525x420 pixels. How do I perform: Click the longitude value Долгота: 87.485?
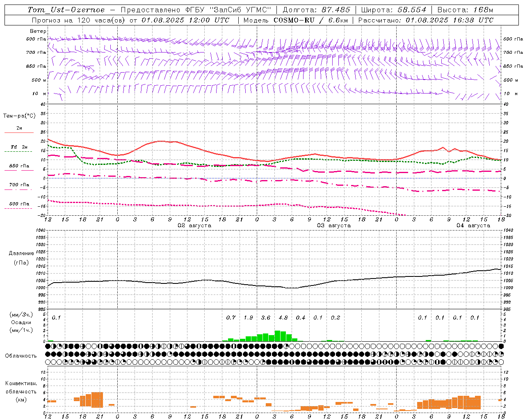point(317,10)
